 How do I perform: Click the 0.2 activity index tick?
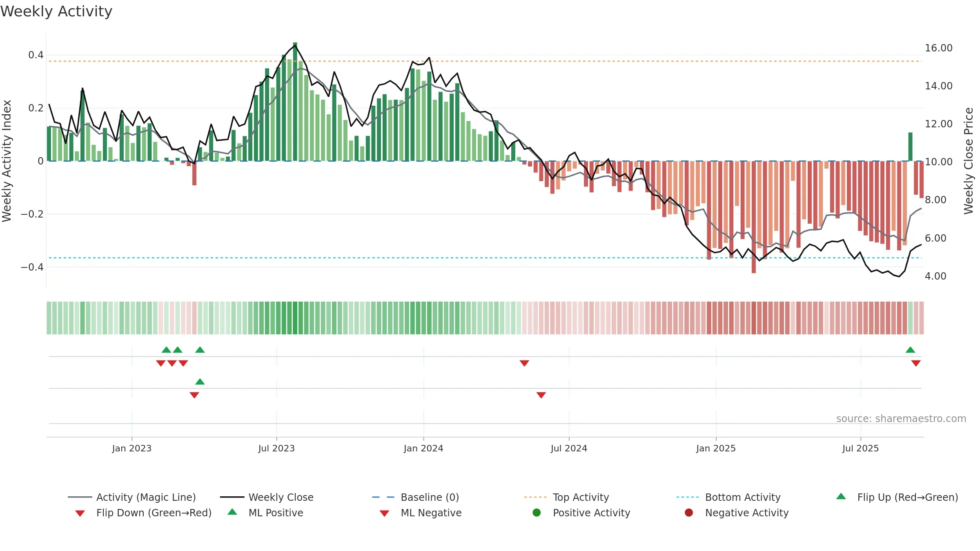[x=36, y=108]
